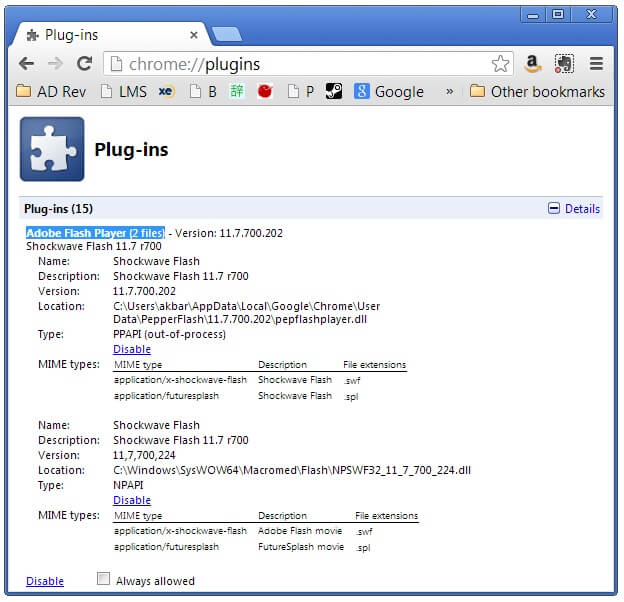
Task: Open the P bookmark
Action: (301, 92)
